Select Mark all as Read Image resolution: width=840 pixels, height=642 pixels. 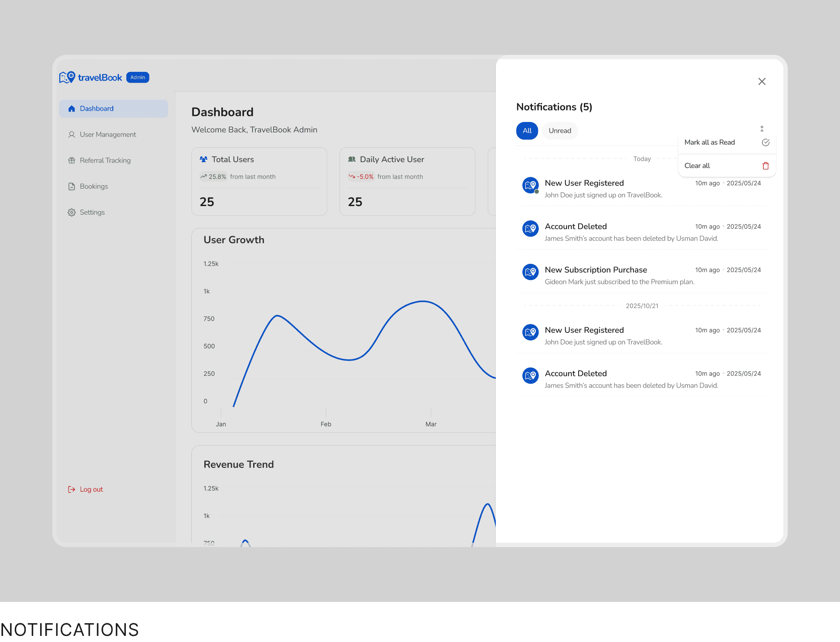709,142
